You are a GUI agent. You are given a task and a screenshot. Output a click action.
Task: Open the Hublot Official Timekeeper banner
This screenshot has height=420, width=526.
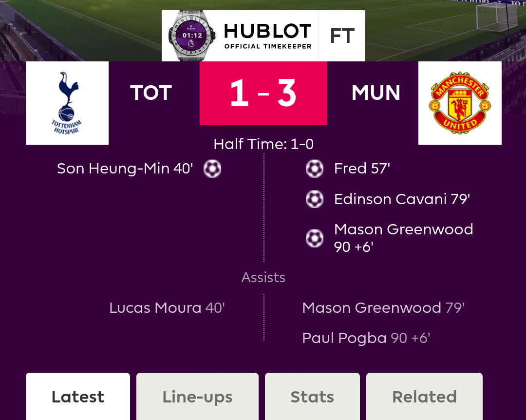[x=263, y=36]
